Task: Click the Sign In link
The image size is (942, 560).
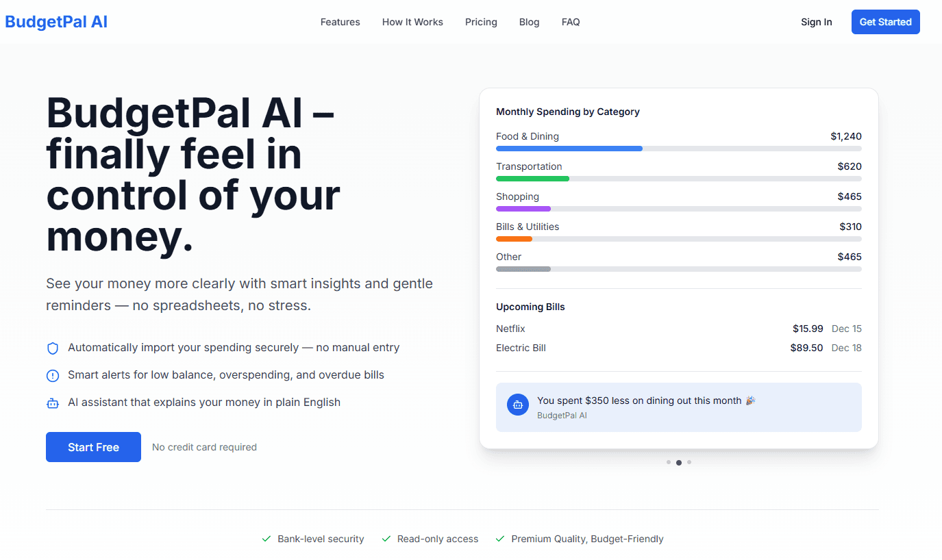Action: pos(816,22)
